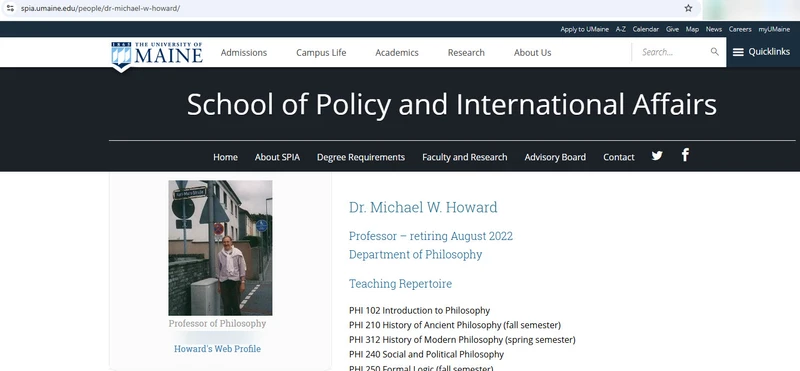This screenshot has width=800, height=371.
Task: Click Professor – retiring August 2022 text
Action: (x=431, y=236)
